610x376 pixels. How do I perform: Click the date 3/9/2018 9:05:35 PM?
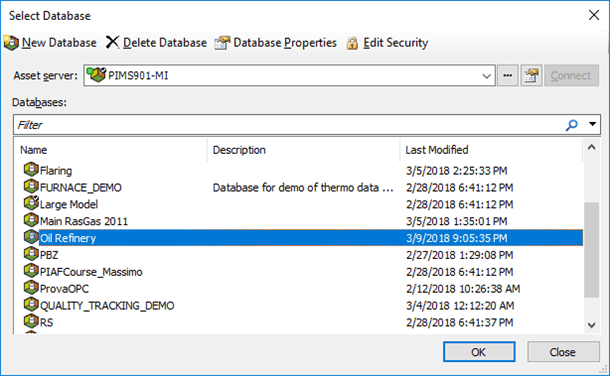[x=457, y=238]
